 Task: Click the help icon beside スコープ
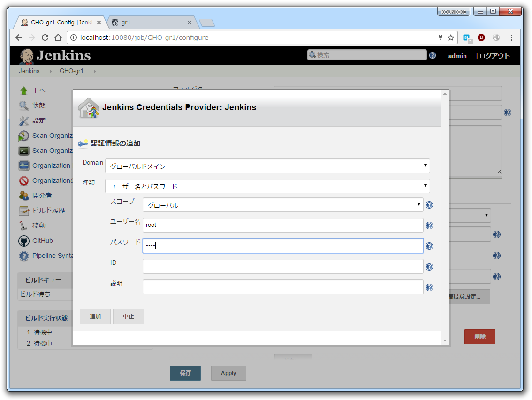[429, 204]
